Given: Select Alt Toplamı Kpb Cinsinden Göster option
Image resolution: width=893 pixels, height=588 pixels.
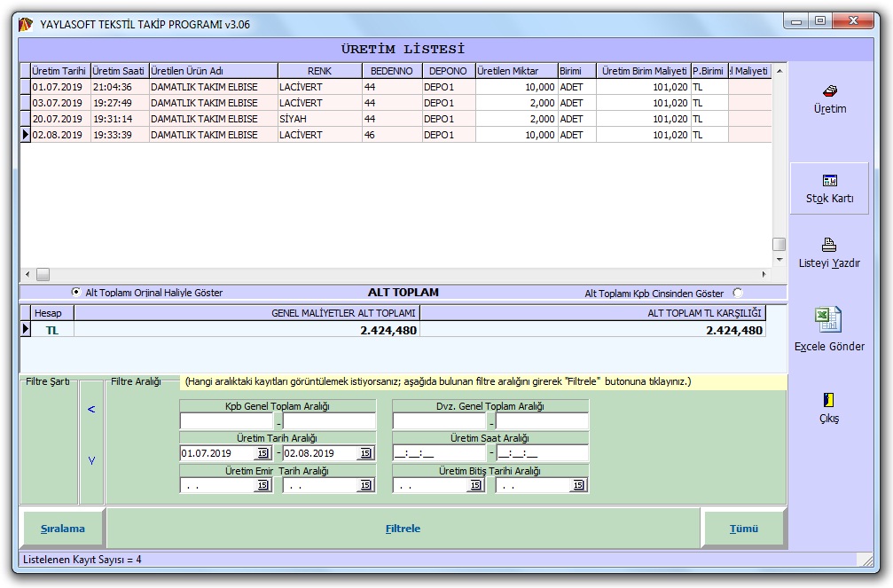Looking at the screenshot, I should pyautogui.click(x=738, y=293).
